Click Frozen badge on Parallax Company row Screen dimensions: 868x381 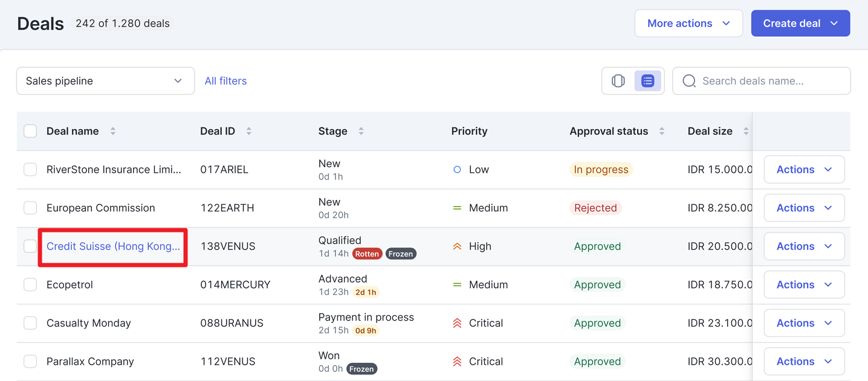[361, 369]
